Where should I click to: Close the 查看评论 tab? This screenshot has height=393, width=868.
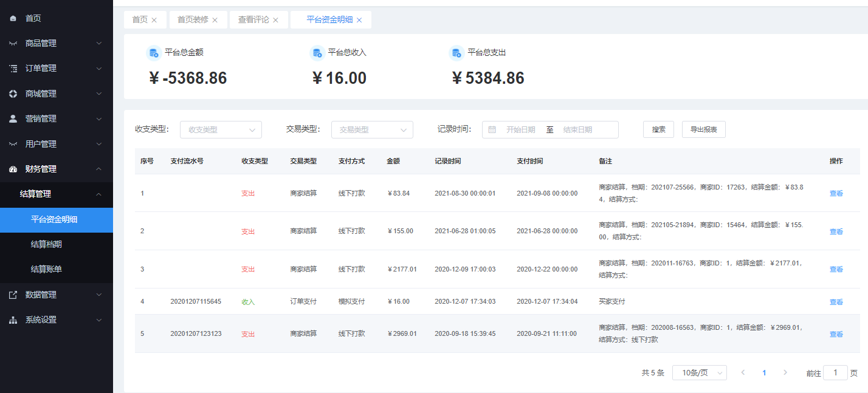coord(276,20)
